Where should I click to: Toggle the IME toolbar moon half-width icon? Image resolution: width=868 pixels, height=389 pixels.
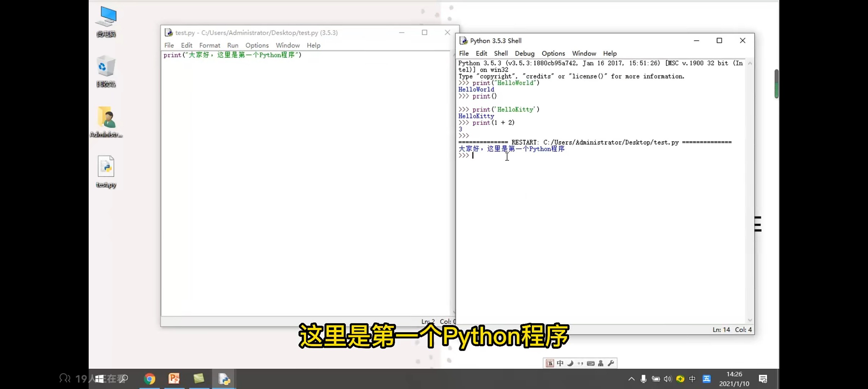[570, 363]
